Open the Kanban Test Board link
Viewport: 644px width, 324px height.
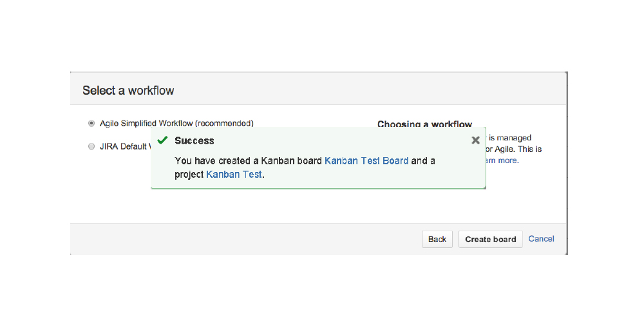point(366,160)
